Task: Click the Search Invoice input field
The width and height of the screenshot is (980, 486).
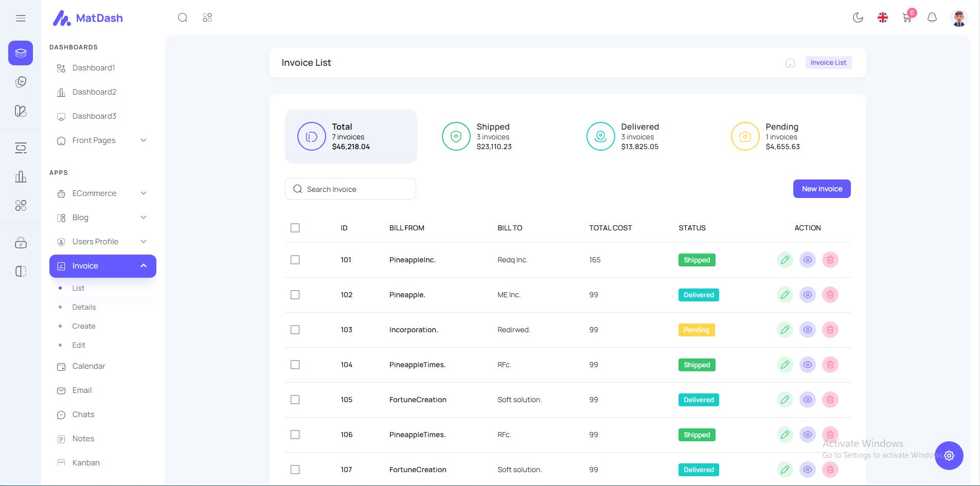Action: pos(355,189)
